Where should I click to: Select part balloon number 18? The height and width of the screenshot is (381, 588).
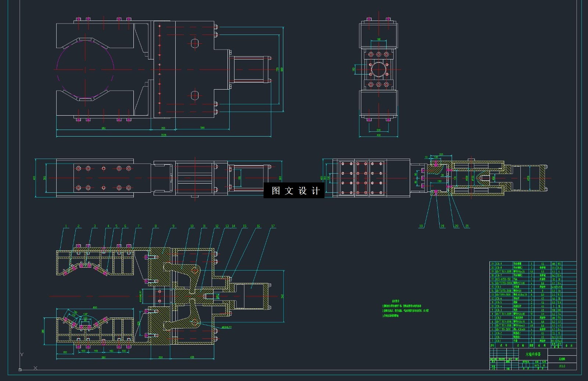(421, 226)
